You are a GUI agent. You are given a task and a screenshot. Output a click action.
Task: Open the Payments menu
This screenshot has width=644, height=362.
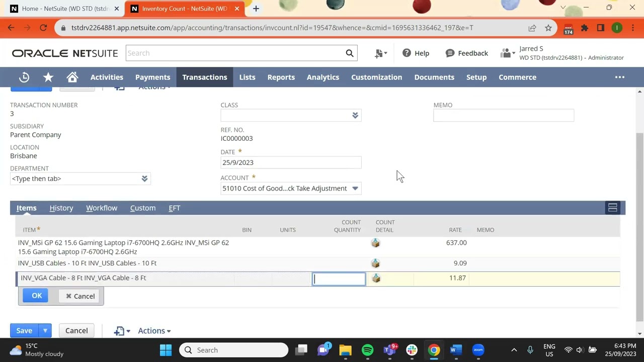tap(152, 77)
